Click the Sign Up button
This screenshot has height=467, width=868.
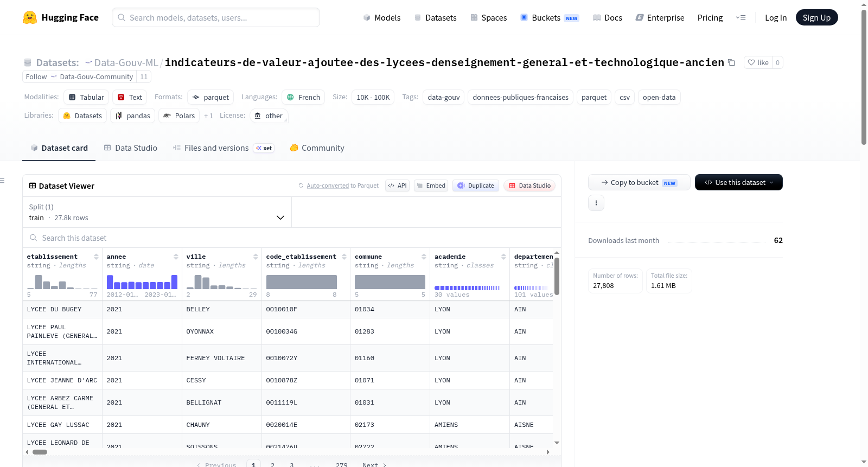pos(816,17)
